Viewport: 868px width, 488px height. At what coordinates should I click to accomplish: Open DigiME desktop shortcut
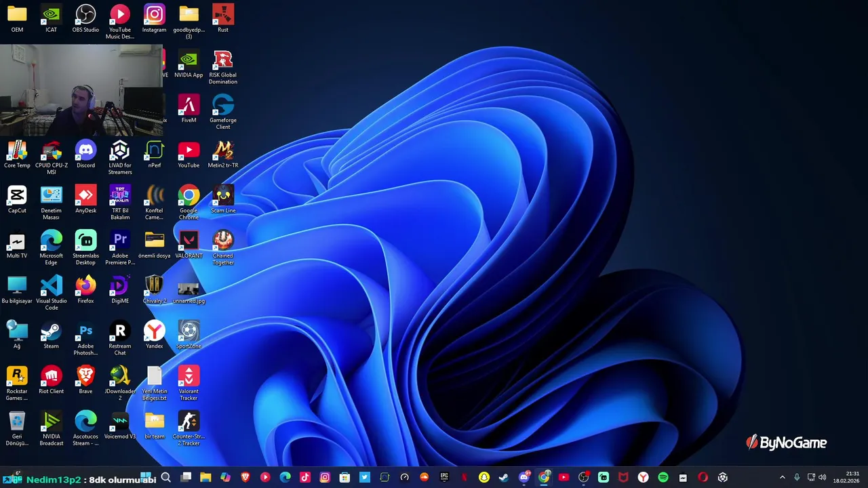click(120, 289)
